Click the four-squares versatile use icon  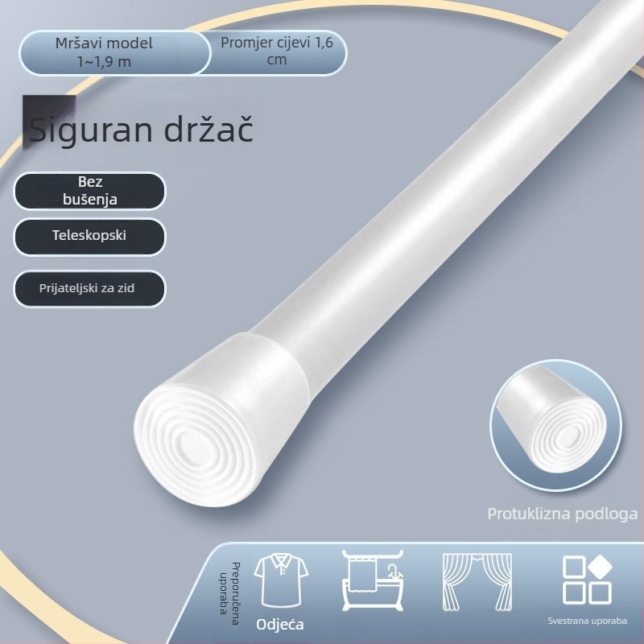tap(587, 580)
